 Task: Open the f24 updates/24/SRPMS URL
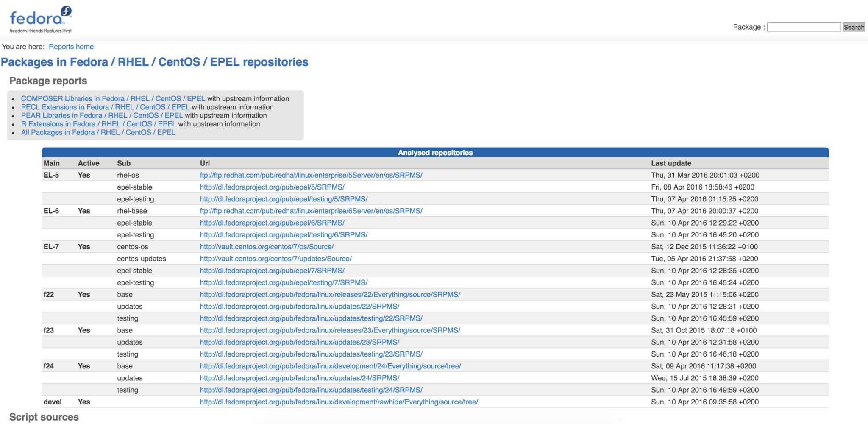(x=300, y=378)
